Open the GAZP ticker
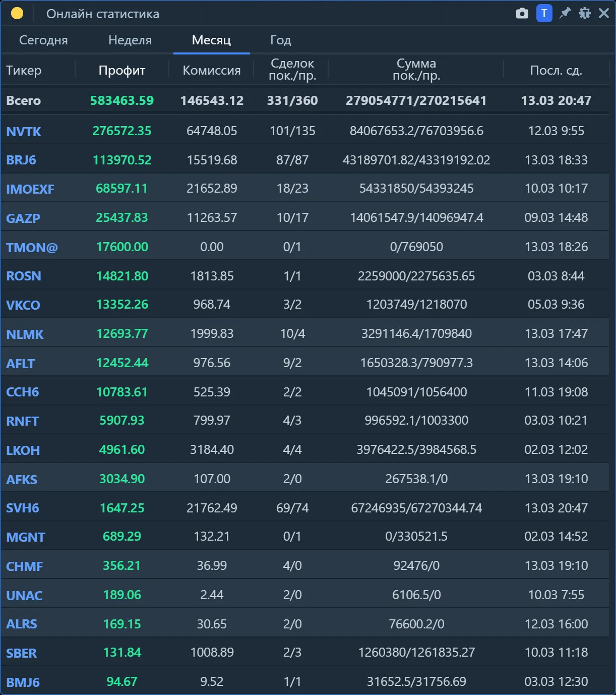The height and width of the screenshot is (695, 616). tap(23, 218)
